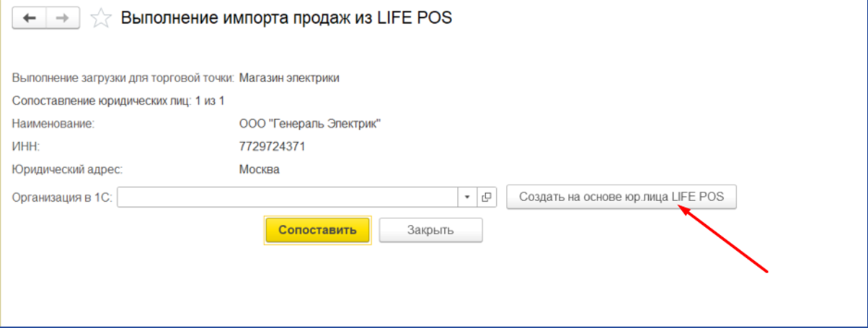Click the Сопоставление юридических лиц: 1 из 1 text
Image resolution: width=868 pixels, height=328 pixels.
pyautogui.click(x=119, y=102)
